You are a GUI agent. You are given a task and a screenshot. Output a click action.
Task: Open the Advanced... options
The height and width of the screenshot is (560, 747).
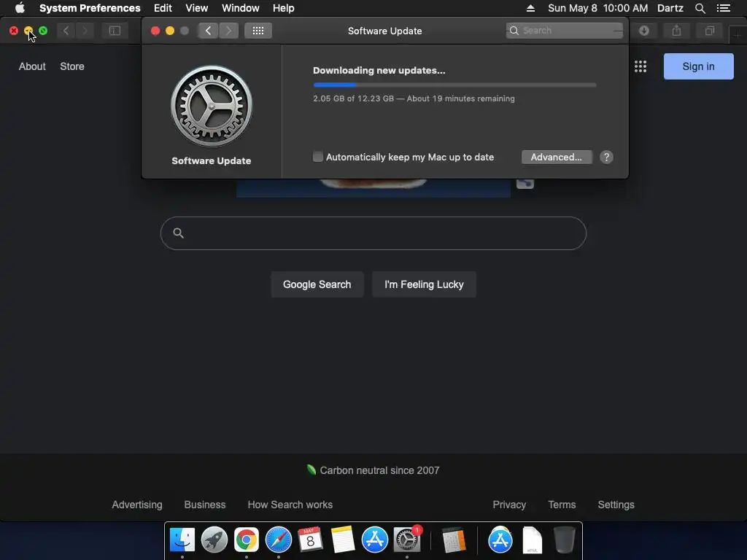pos(557,157)
